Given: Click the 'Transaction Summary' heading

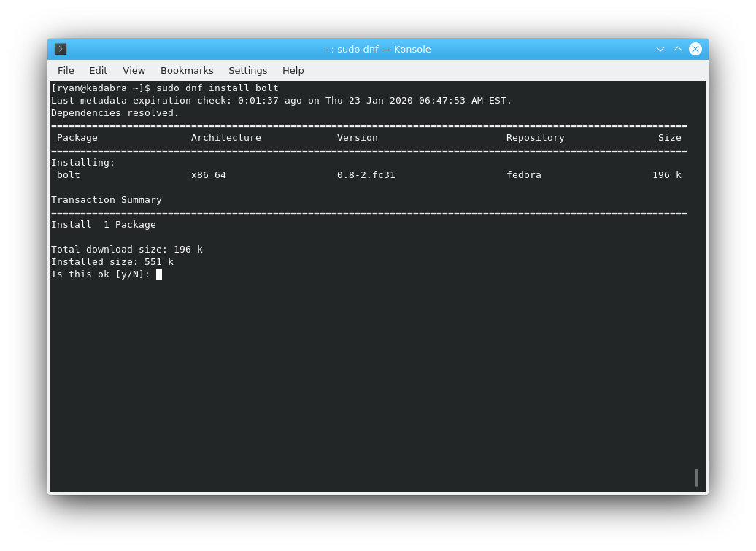Looking at the screenshot, I should point(107,200).
